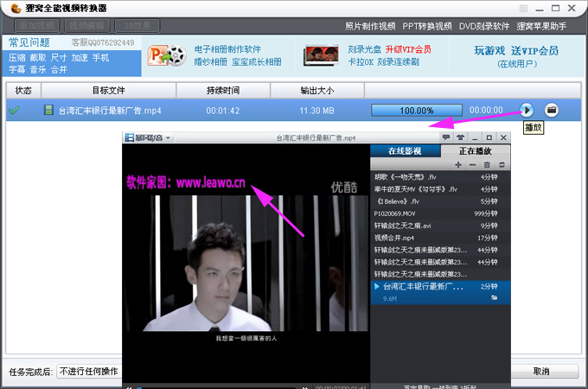Click the 状态 column header
588x389 pixels.
(23, 90)
